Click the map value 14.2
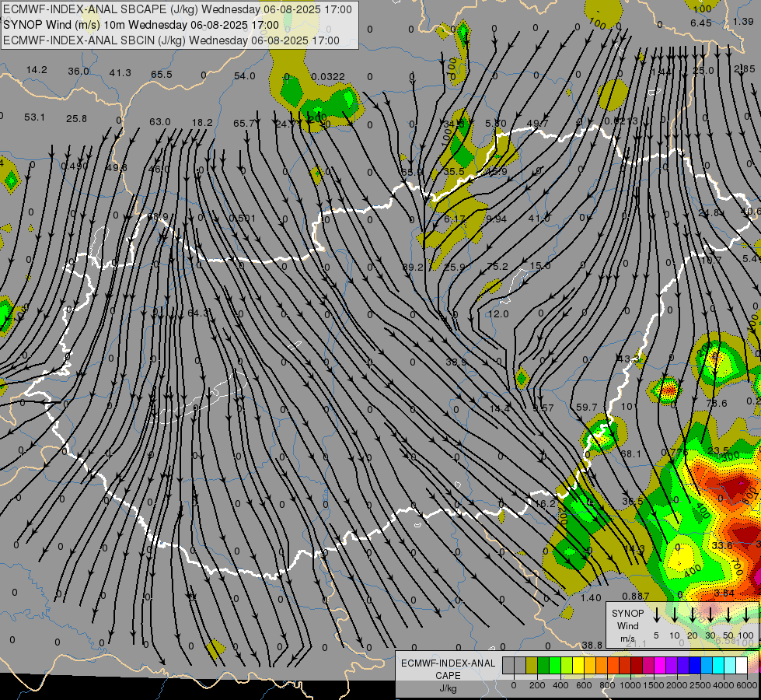This screenshot has width=761, height=700. tap(37, 70)
